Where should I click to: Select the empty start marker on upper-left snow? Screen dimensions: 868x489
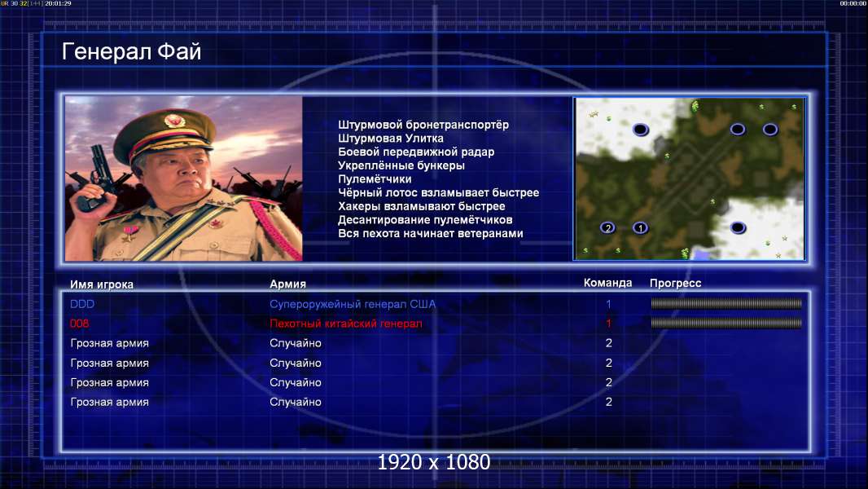click(x=641, y=130)
